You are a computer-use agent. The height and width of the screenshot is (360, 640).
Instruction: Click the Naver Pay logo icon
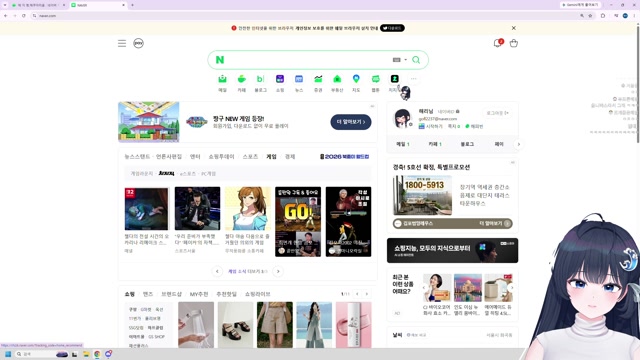pyautogui.click(x=138, y=43)
